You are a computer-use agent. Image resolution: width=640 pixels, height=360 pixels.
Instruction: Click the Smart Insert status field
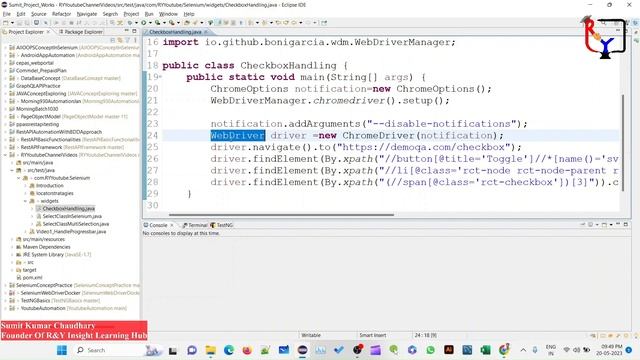click(373, 335)
